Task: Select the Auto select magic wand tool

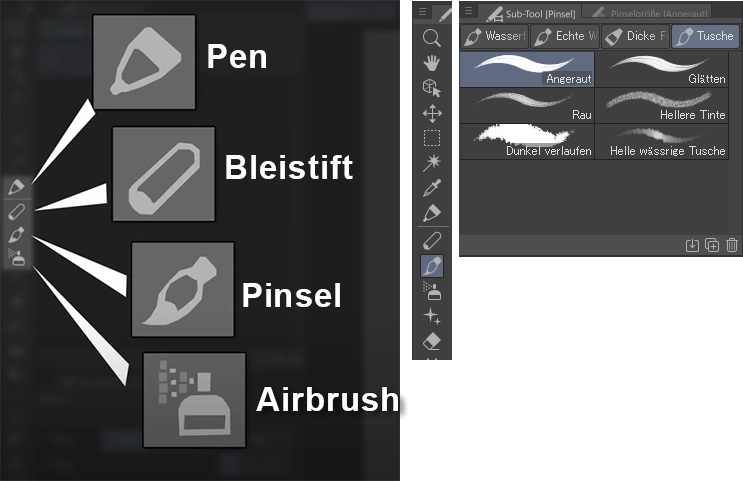Action: [432, 163]
